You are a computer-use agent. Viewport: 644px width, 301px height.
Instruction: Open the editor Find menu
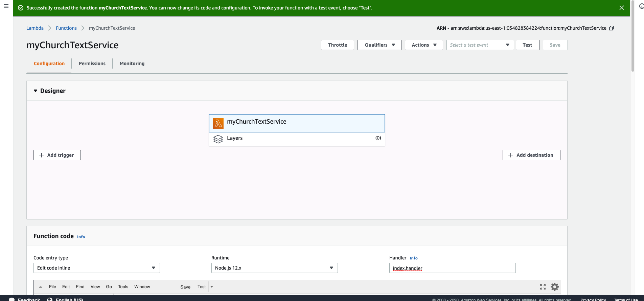coord(80,287)
